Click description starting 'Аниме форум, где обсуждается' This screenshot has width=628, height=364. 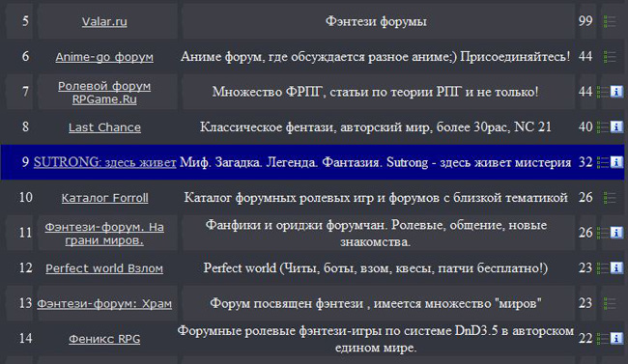coord(375,56)
